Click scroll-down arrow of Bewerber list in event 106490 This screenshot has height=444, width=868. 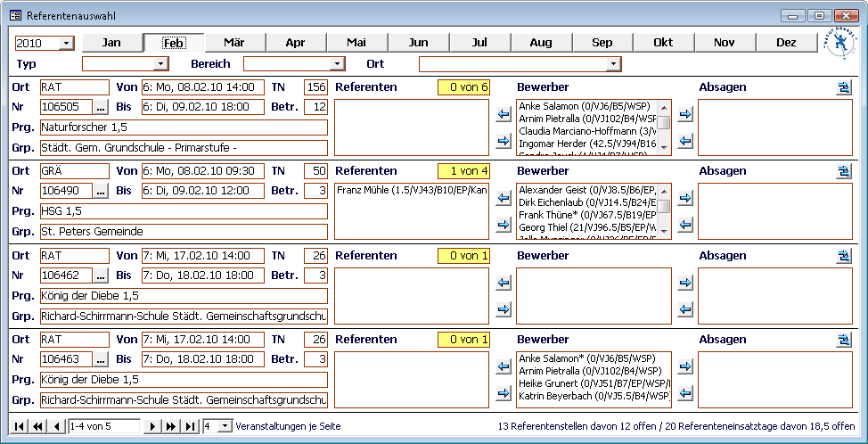click(x=665, y=233)
